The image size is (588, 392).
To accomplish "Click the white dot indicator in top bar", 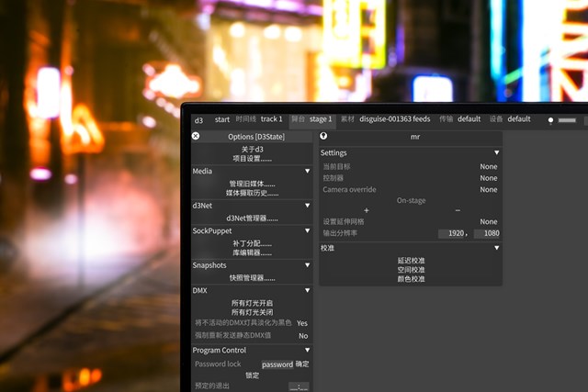I will coord(550,120).
